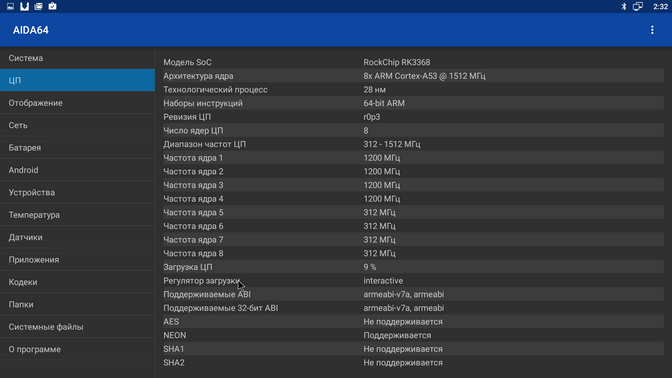Open the Кодеки section
672x378 pixels.
77,282
